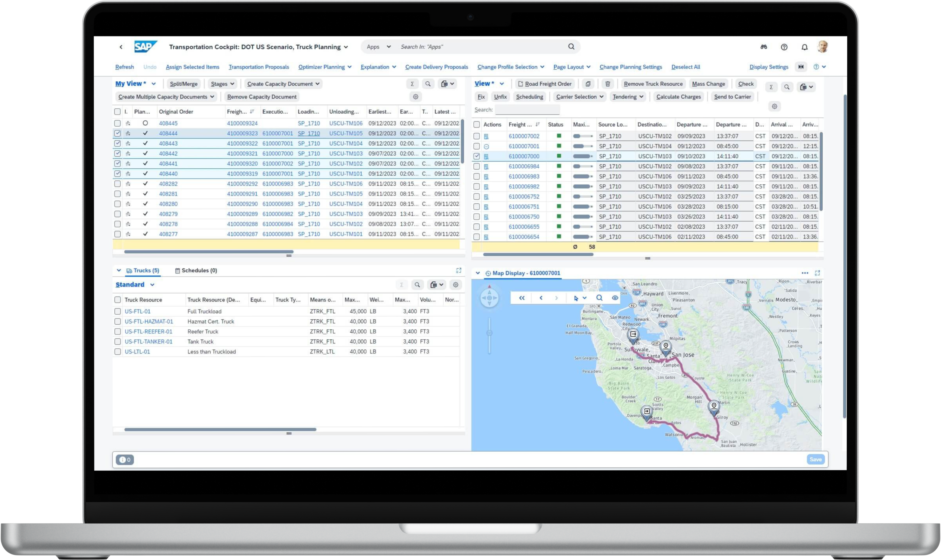Click the map double-left rewind arrows

522,298
